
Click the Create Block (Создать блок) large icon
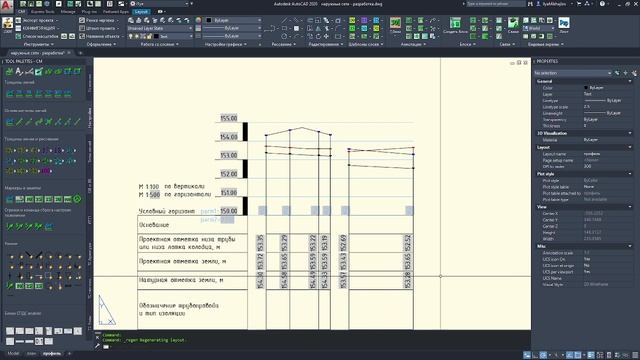click(455, 25)
